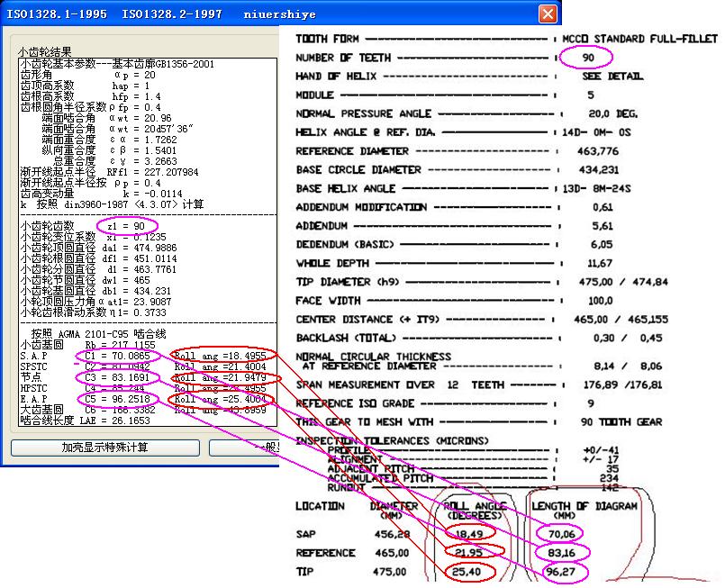Click REFERENCE length of diagram 83,16

coord(561,553)
